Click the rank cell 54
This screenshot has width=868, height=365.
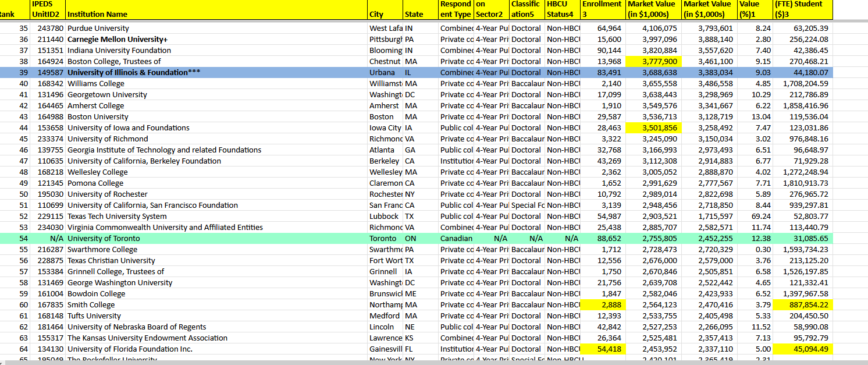15,238
